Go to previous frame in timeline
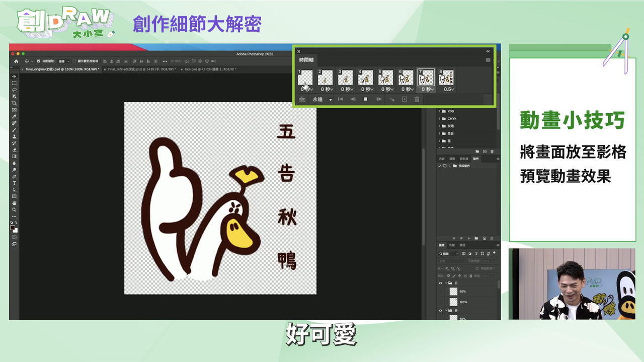 353,99
